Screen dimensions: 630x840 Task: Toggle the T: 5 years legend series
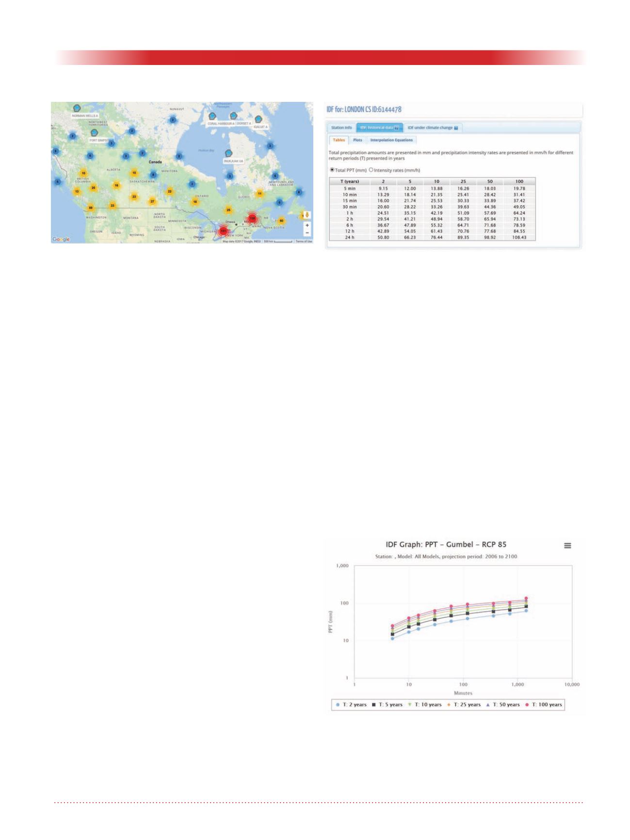coord(388,705)
